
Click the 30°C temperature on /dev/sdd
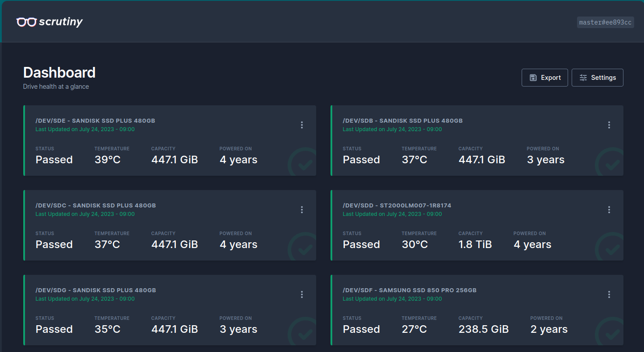(415, 244)
